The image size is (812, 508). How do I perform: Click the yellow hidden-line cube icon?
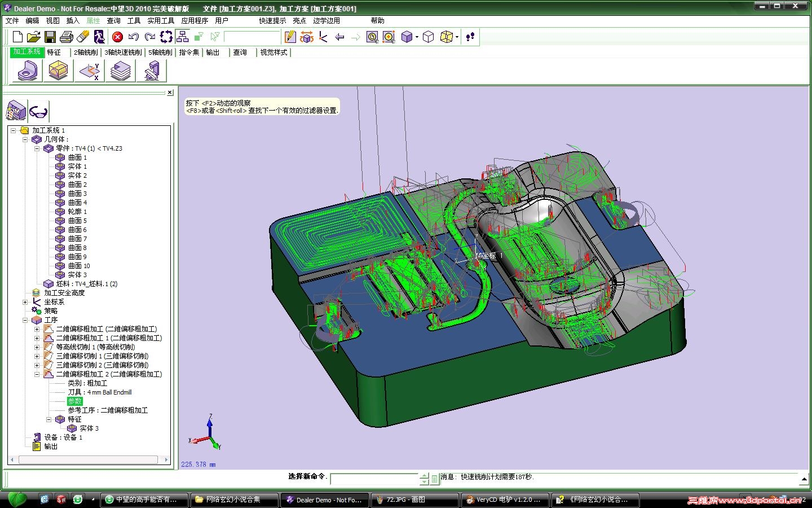446,37
